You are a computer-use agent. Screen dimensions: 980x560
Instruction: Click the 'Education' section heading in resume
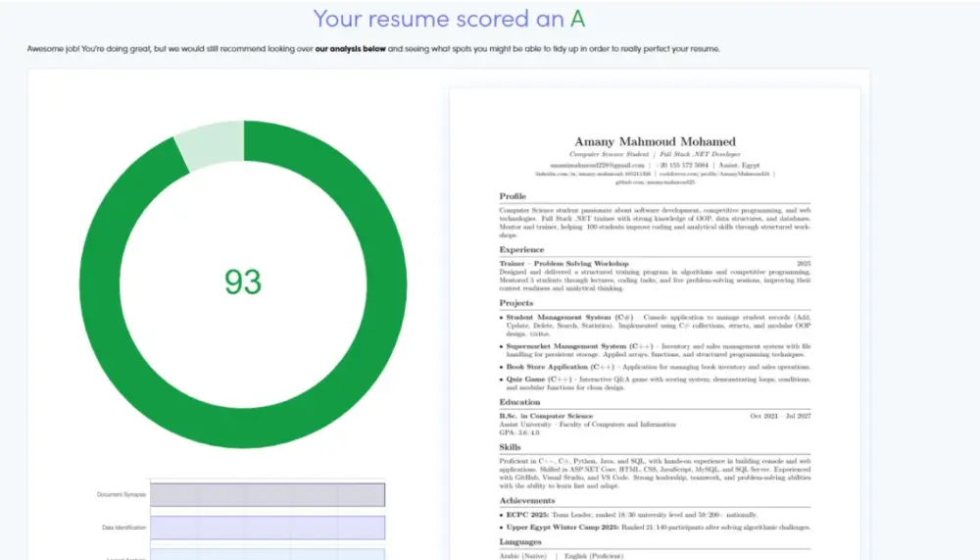519,402
